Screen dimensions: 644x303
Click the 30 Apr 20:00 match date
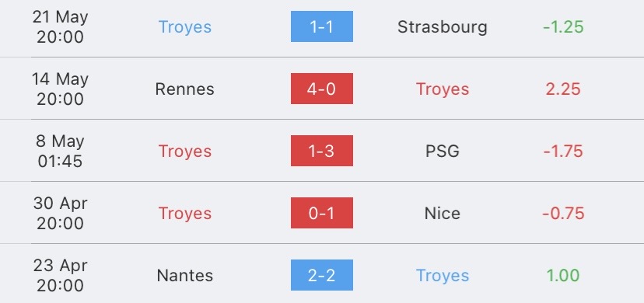(61, 213)
